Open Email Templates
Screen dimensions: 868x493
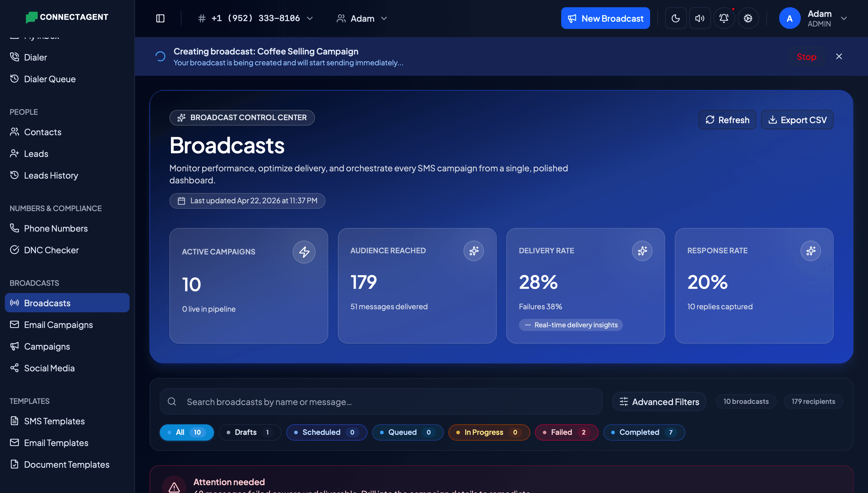pyautogui.click(x=67, y=442)
